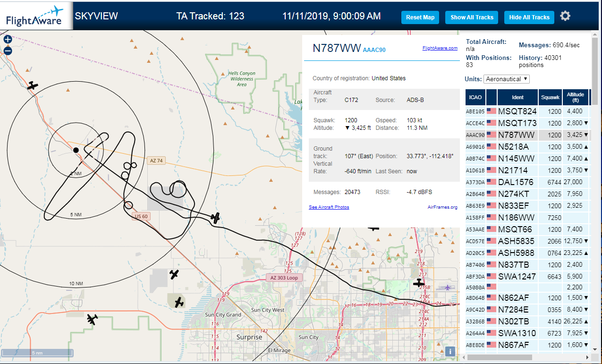The width and height of the screenshot is (602, 364).
Task: Zoom in the map with plus icon
Action: [8, 40]
